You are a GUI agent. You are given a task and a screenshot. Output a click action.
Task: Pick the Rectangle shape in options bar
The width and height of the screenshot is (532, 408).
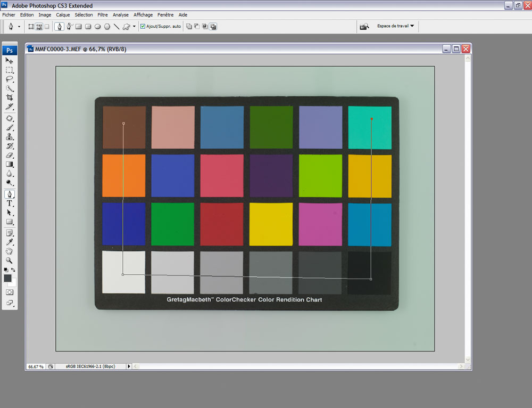point(79,27)
